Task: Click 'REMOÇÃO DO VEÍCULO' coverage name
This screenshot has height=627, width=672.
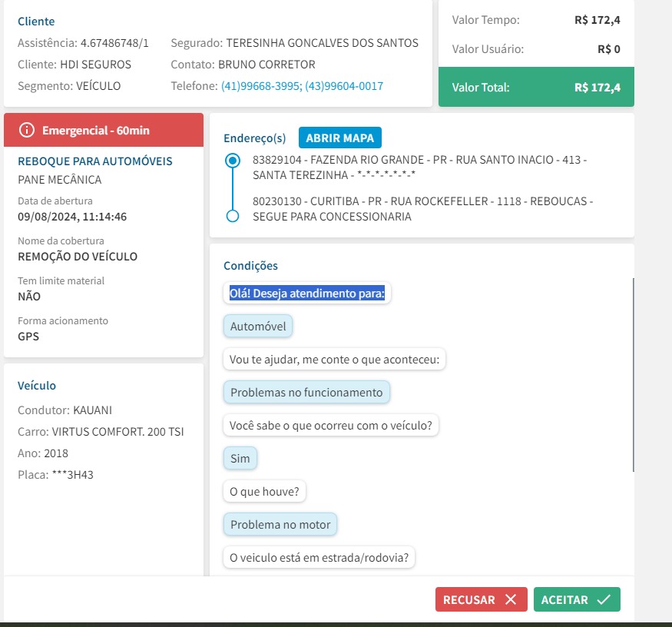Action: 78,257
